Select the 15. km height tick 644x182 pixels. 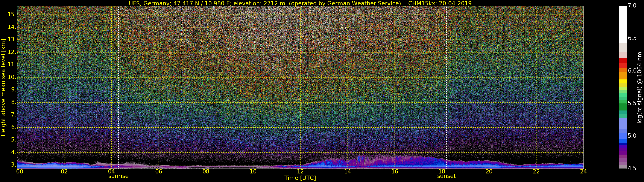[x=12, y=15]
